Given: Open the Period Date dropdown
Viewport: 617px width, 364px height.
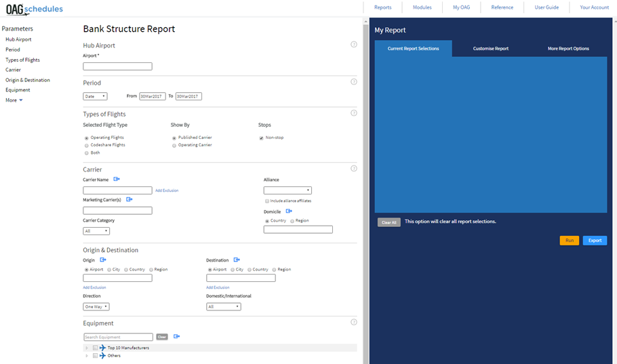Looking at the screenshot, I should (x=95, y=96).
